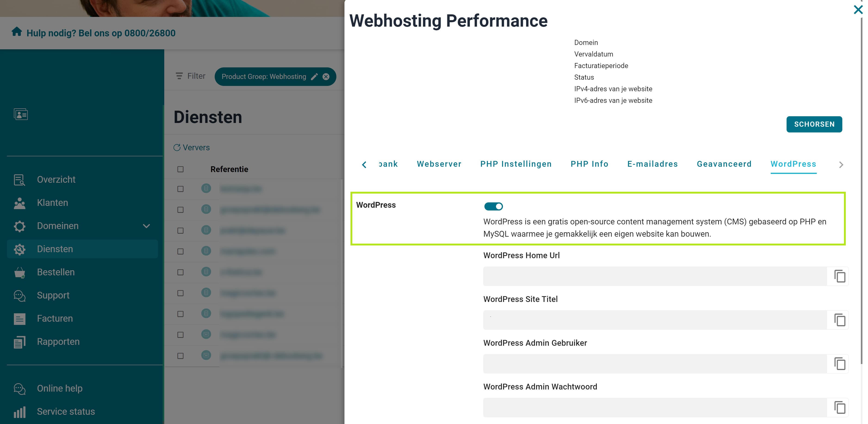This screenshot has height=424, width=868.
Task: Click the WordPress Site Titel field
Action: coord(655,320)
